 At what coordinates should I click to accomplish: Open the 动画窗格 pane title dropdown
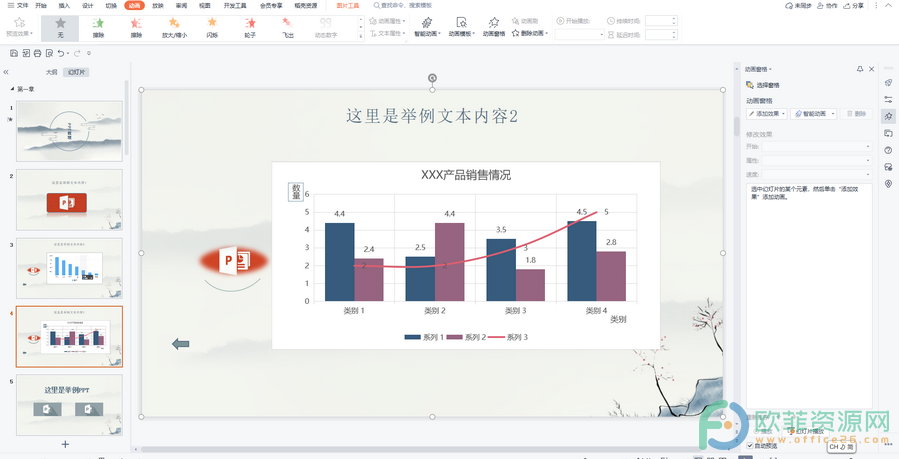coord(758,69)
